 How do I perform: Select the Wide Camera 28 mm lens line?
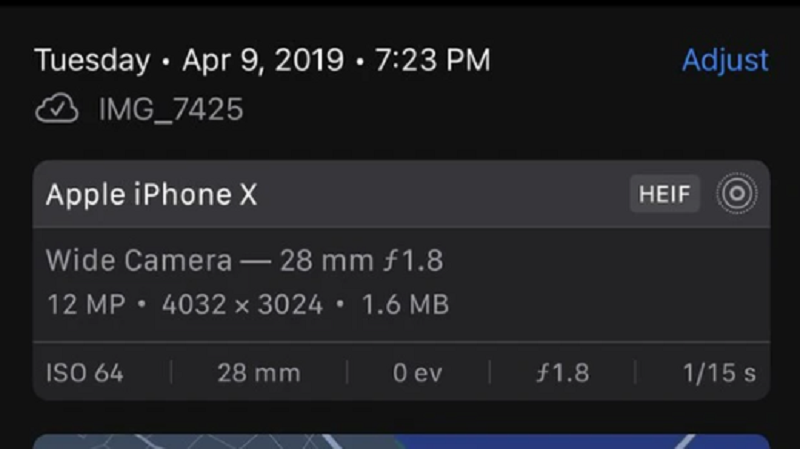[x=245, y=260]
